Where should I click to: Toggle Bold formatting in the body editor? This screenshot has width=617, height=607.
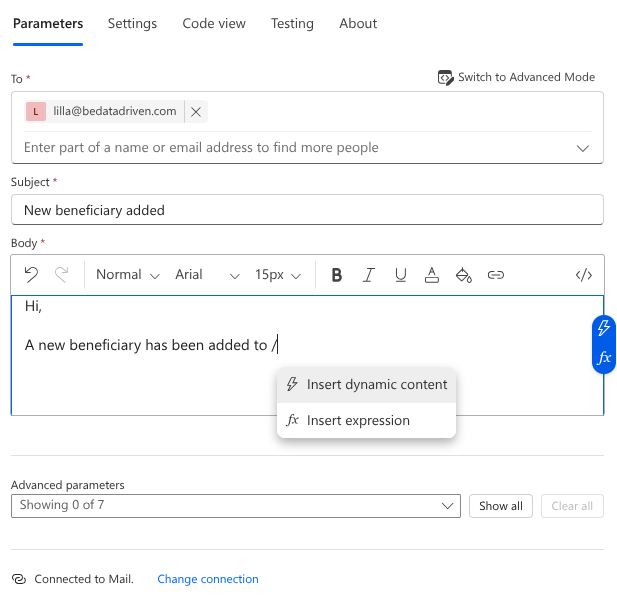(x=336, y=275)
